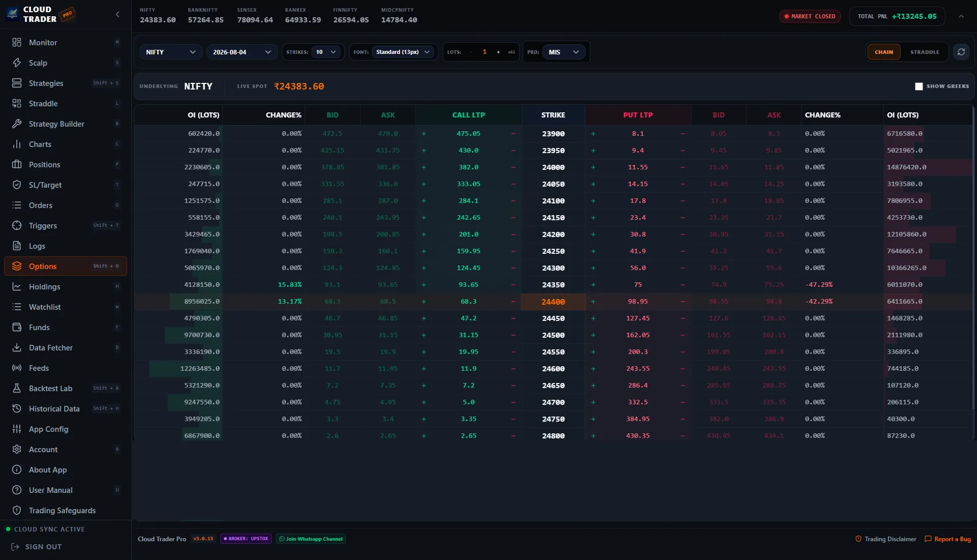Open the Strikes count dropdown
977x560 pixels.
coord(326,52)
